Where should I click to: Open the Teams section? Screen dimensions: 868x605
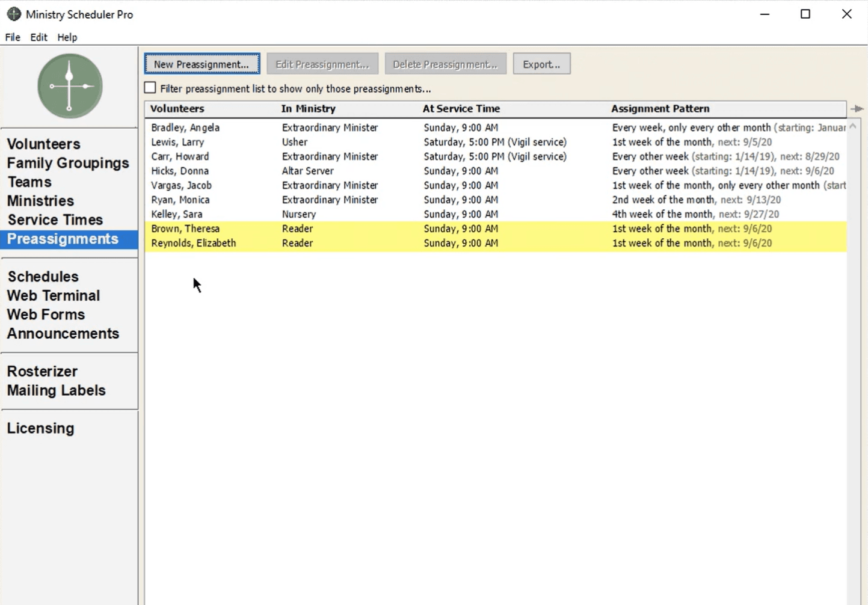29,182
